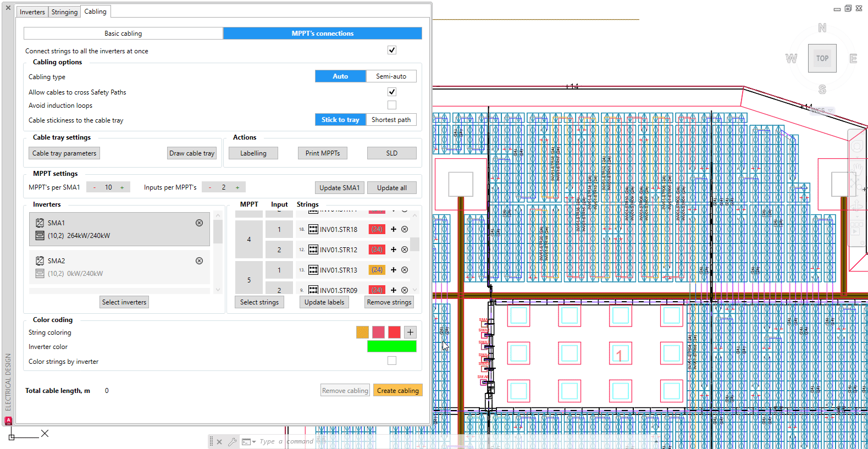Remove string INV01.STR18 with the X icon

click(x=405, y=229)
